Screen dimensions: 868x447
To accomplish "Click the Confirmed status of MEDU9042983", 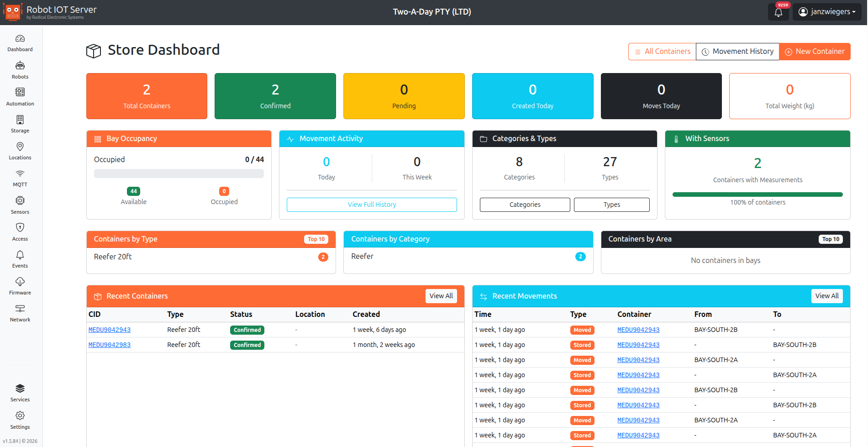I will pyautogui.click(x=247, y=345).
